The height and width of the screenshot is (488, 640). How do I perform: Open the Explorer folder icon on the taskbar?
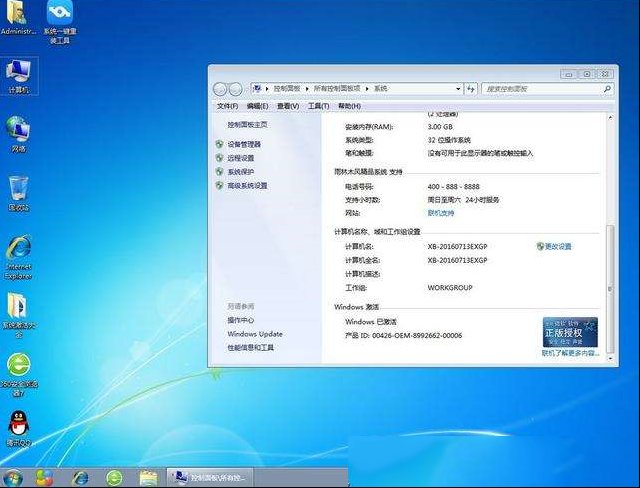pos(148,478)
